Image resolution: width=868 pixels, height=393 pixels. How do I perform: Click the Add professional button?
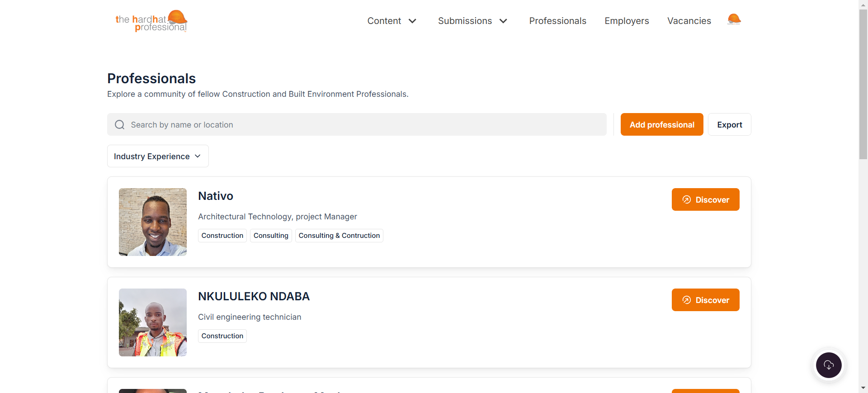(x=662, y=124)
